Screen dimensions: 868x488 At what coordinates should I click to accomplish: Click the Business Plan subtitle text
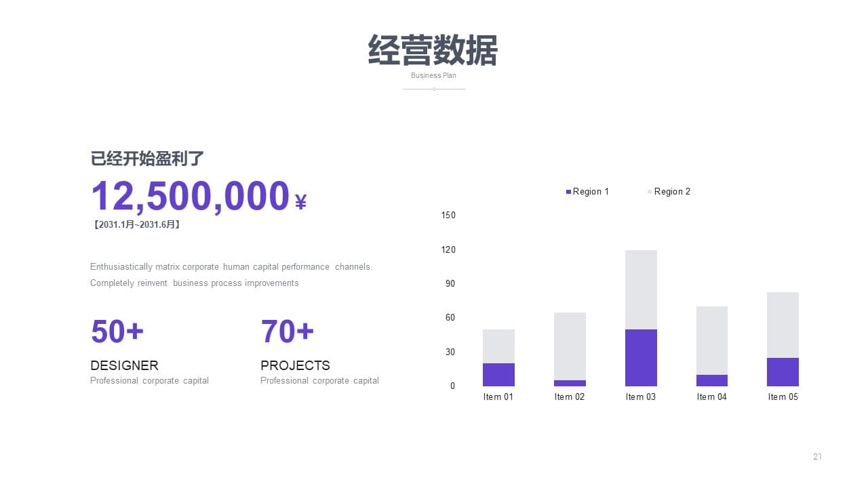coord(433,75)
